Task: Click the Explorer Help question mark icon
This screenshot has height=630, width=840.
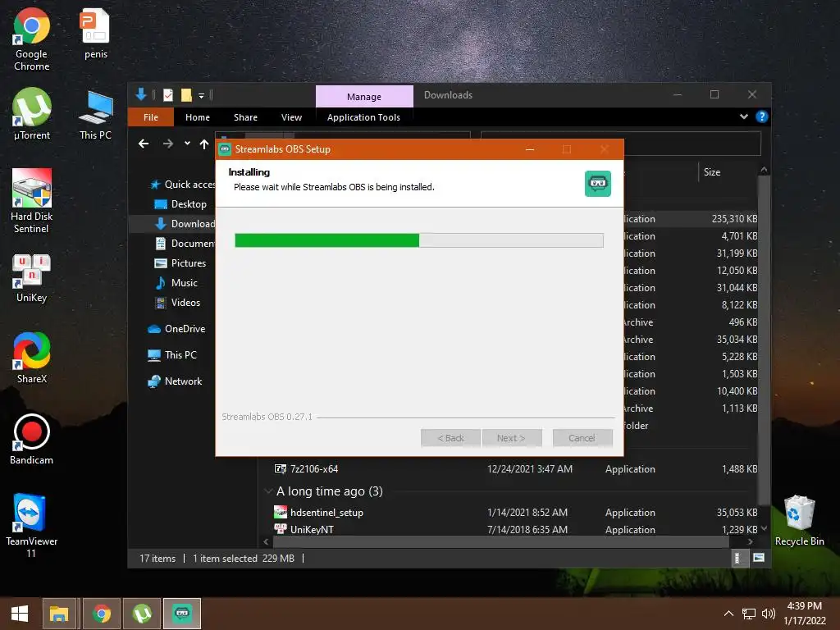Action: (762, 116)
